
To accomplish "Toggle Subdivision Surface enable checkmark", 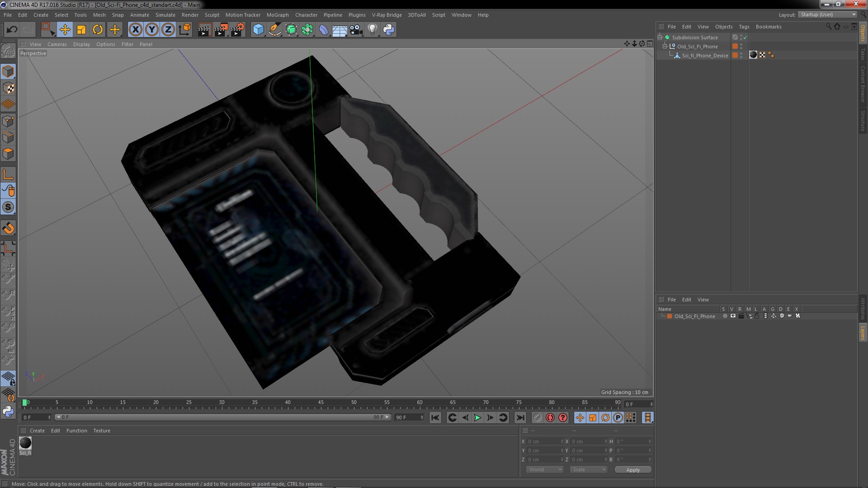I will (x=745, y=38).
